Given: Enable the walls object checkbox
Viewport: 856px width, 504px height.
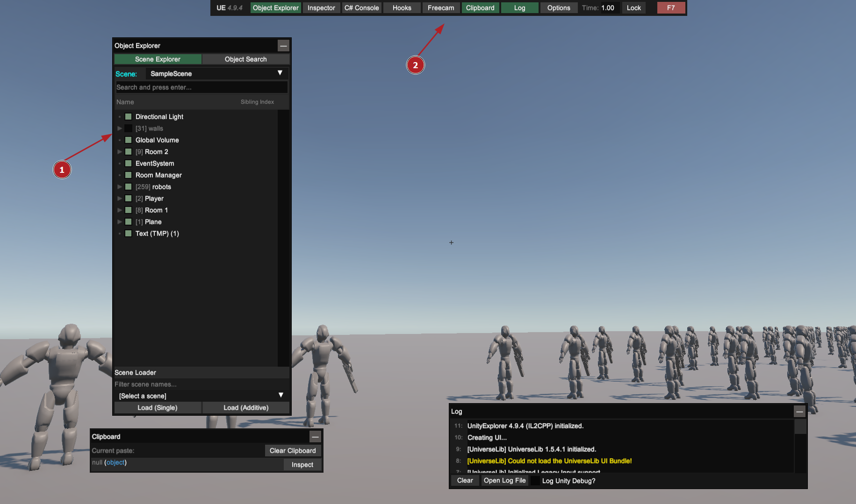Looking at the screenshot, I should (x=128, y=128).
